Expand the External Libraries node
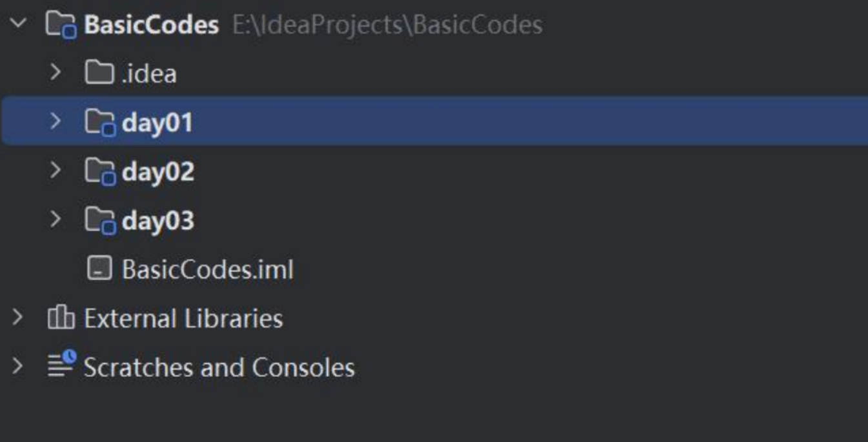 pos(17,317)
